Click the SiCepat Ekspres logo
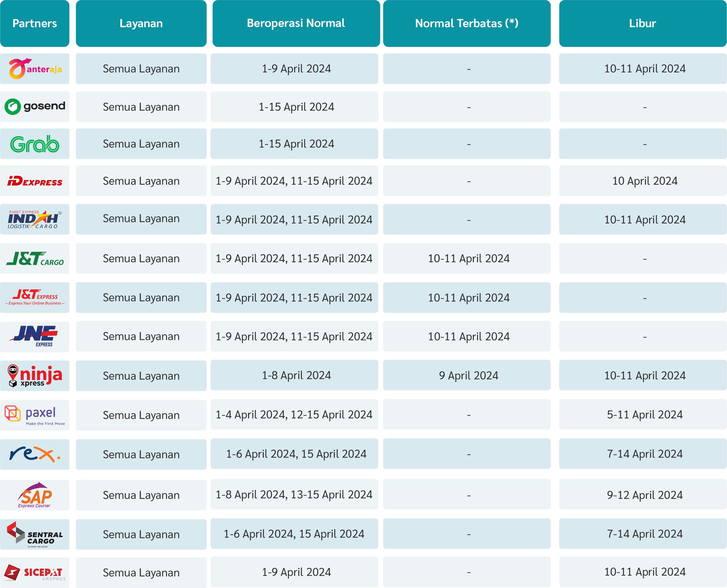 pos(34,573)
